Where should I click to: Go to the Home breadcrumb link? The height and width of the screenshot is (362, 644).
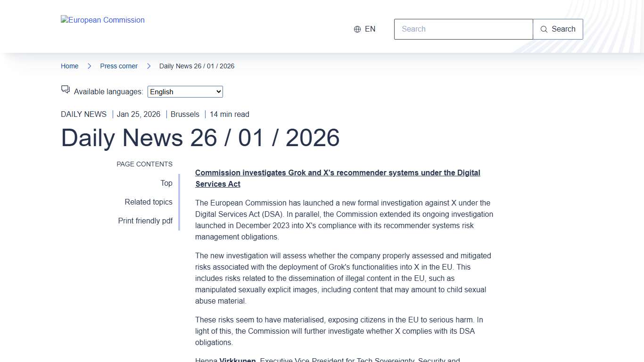click(x=70, y=66)
